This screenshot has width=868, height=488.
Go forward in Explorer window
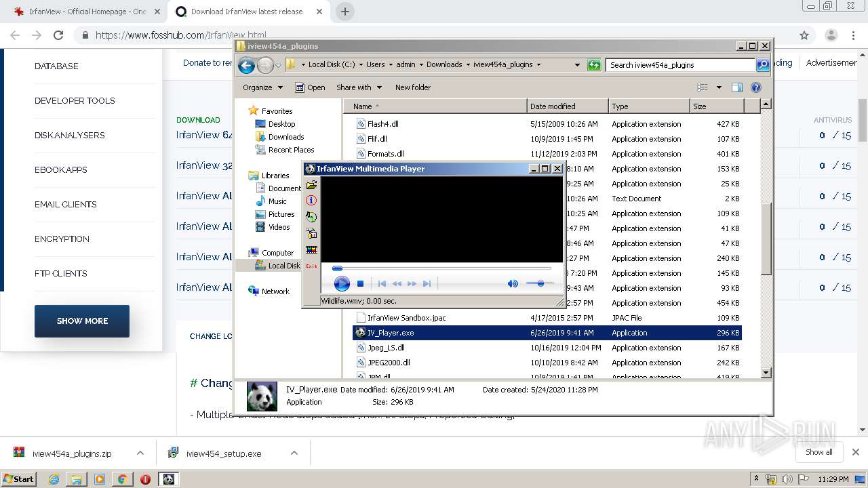point(265,65)
